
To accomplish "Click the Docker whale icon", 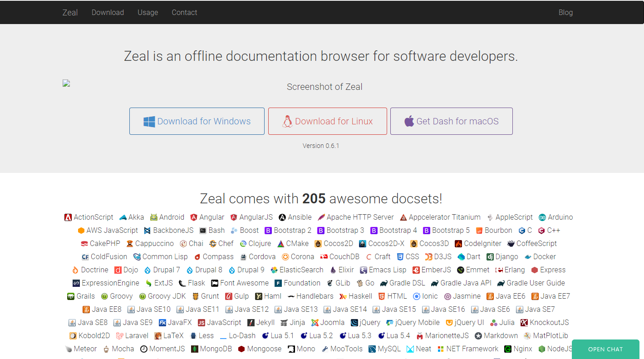I will pos(528,257).
